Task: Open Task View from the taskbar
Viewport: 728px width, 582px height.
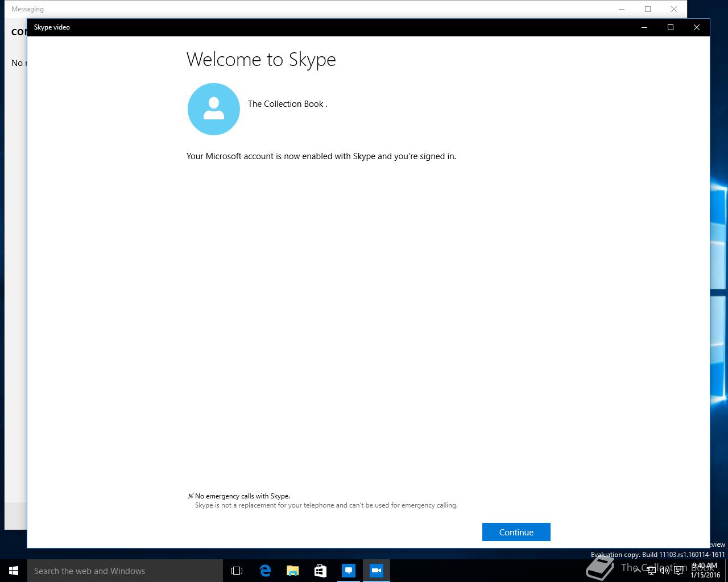Action: click(x=237, y=571)
